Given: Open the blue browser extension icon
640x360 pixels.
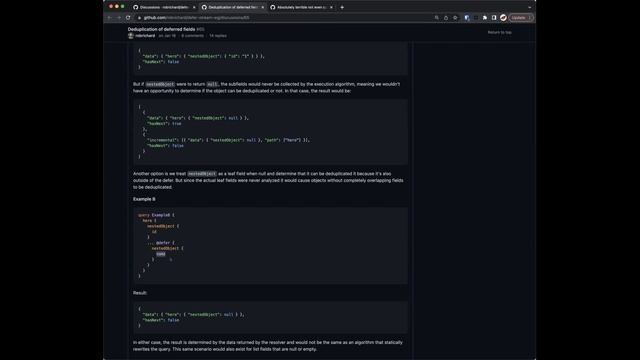Looking at the screenshot, I should 467,18.
